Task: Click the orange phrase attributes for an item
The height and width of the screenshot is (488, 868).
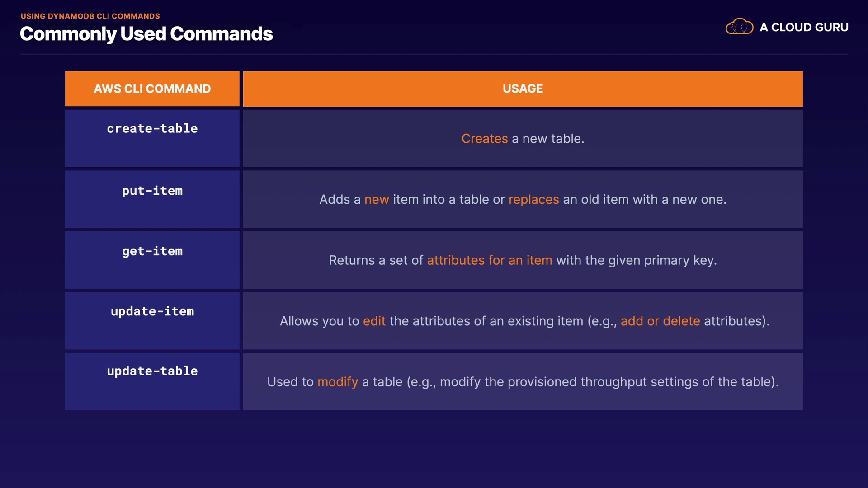Action: 489,260
